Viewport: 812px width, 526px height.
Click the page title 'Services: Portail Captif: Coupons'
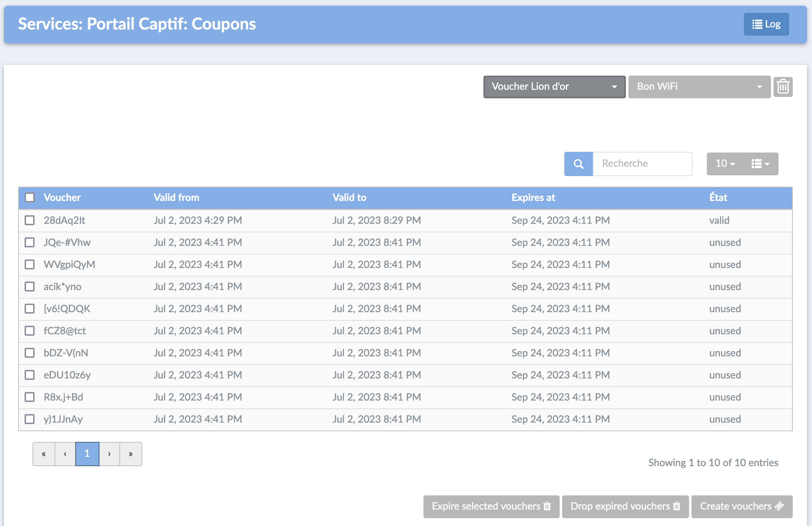[137, 24]
